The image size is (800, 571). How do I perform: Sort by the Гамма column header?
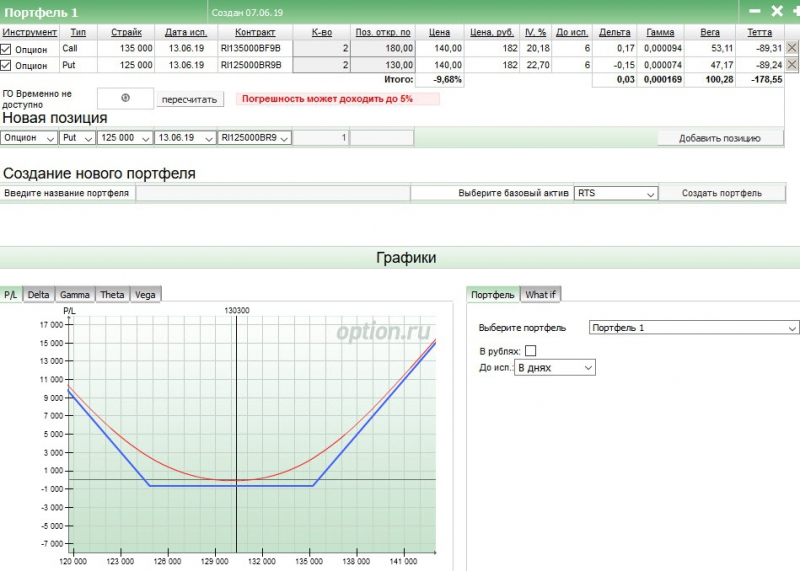pos(660,32)
